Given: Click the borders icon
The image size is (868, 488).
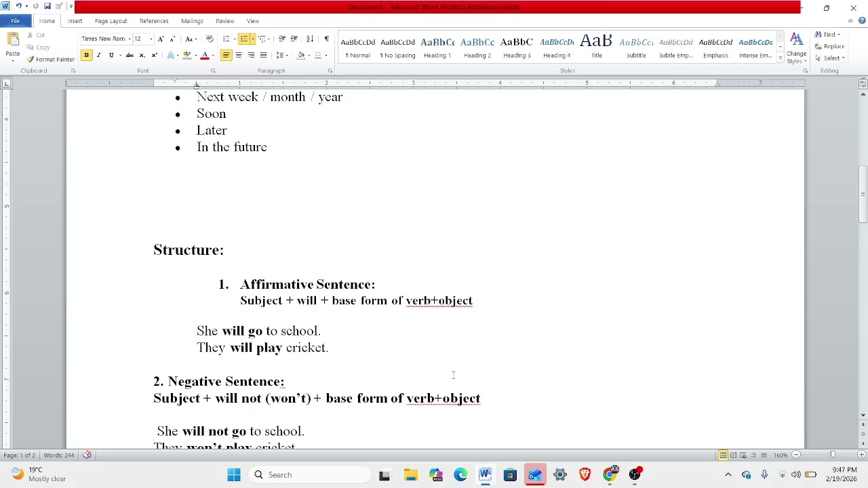Looking at the screenshot, I should (x=317, y=55).
